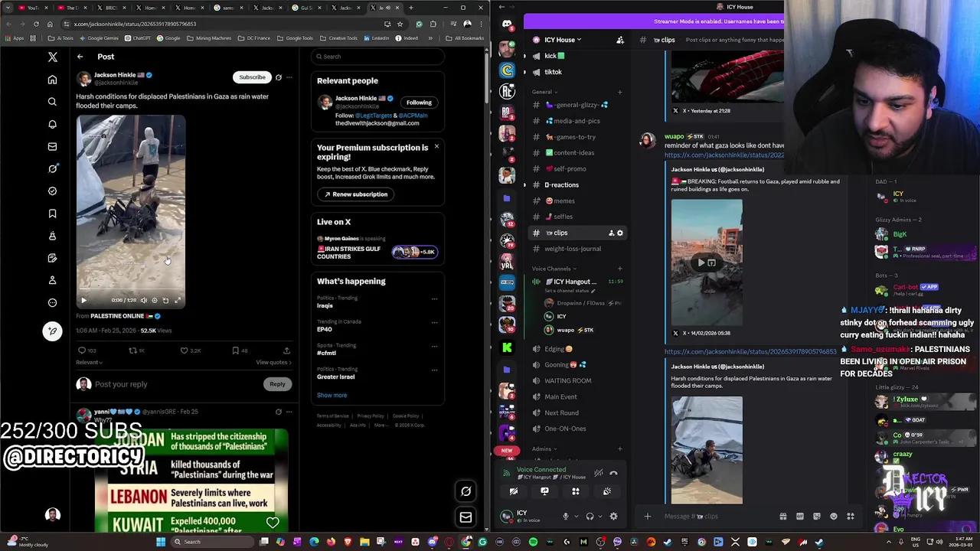980x551 pixels.
Task: Close the Premium expiring notice
Action: (436, 146)
